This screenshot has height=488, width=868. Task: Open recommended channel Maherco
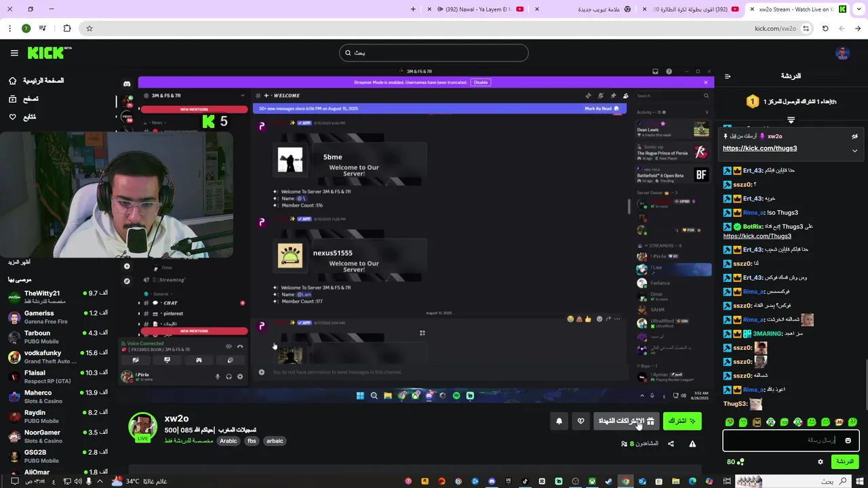[58, 396]
